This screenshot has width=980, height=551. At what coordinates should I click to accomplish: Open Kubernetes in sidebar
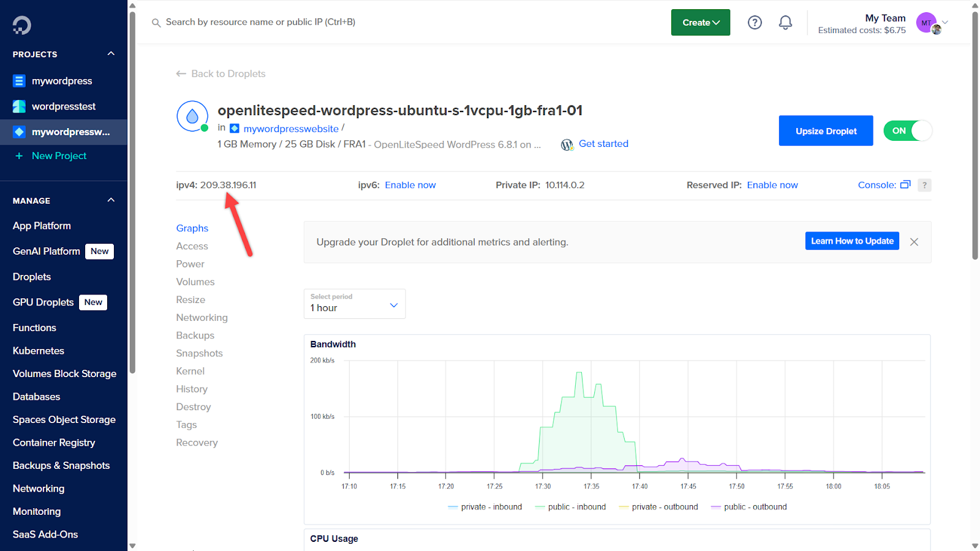tap(39, 351)
